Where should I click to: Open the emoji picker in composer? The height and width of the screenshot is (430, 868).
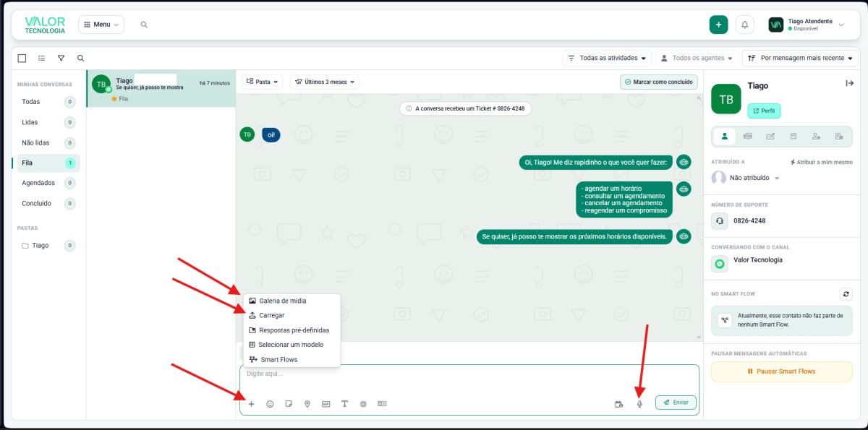click(x=271, y=404)
